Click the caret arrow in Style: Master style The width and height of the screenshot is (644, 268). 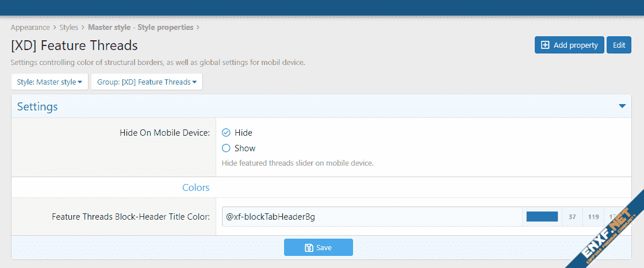coord(80,82)
